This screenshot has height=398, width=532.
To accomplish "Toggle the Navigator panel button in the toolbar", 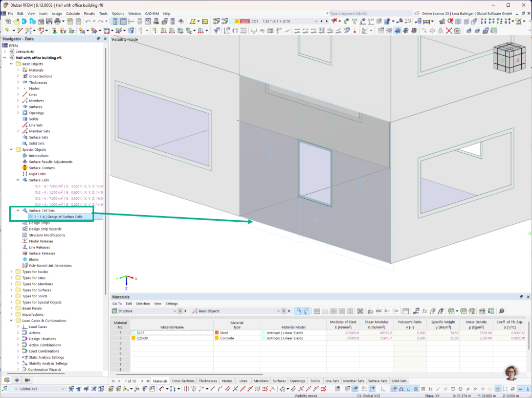I will 115,21.
